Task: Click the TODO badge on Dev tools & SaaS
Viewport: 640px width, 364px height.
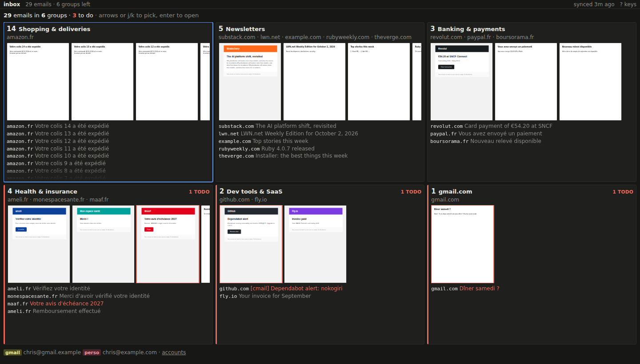Action: (x=411, y=192)
